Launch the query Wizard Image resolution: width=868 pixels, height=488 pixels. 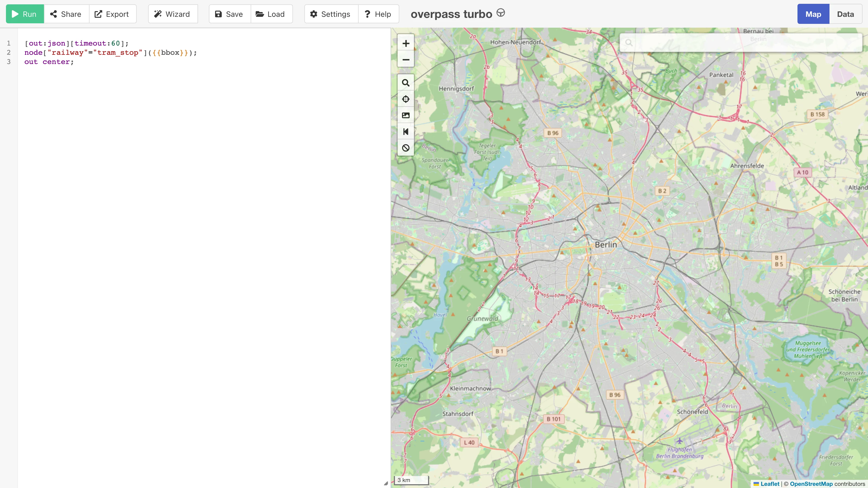coord(173,14)
